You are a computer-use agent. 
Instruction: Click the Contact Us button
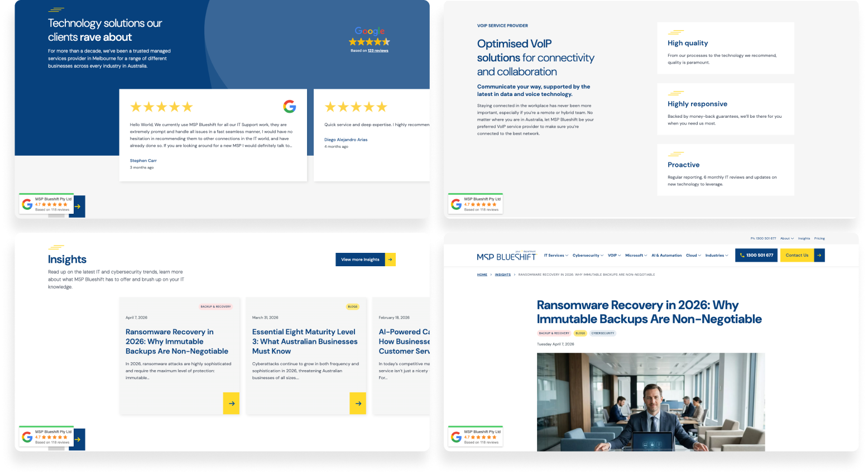tap(797, 255)
